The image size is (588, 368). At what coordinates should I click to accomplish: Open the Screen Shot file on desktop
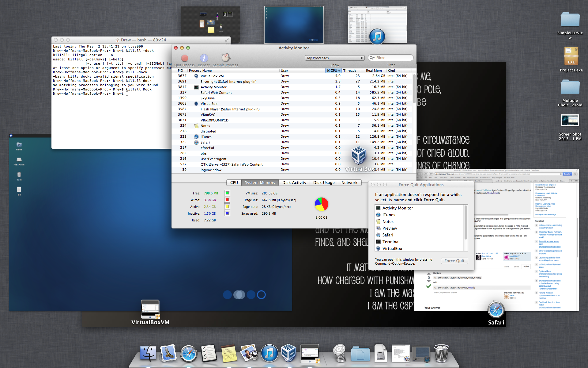point(570,120)
